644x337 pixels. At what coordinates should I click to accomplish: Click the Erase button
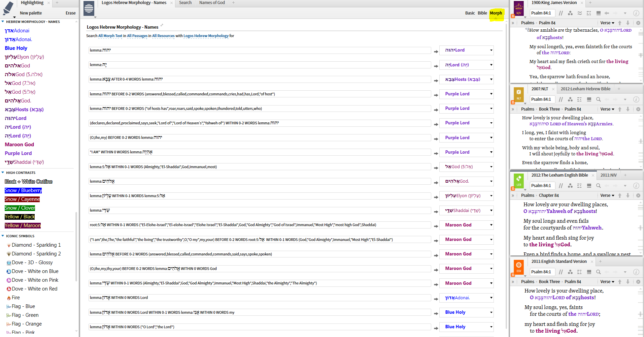coord(70,13)
